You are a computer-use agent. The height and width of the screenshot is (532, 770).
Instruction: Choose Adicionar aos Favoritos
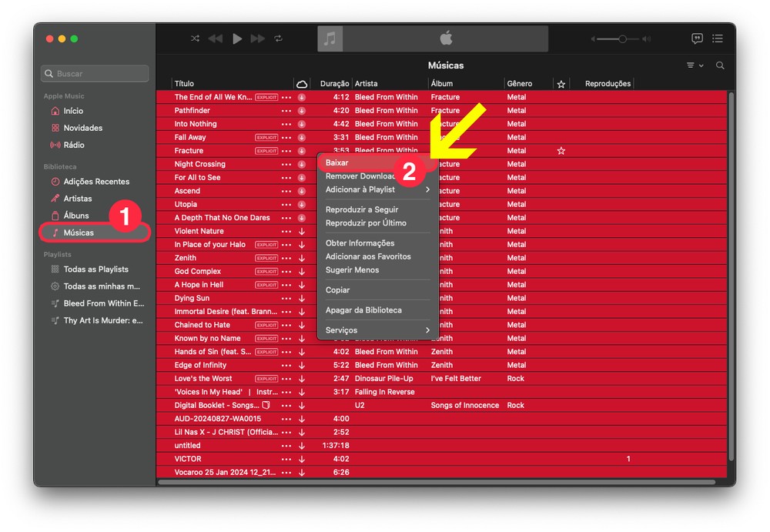click(x=377, y=256)
